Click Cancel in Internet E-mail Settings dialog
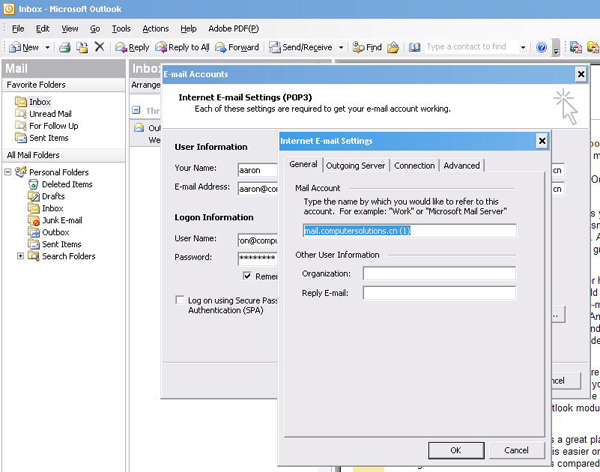600x472 pixels. tap(517, 450)
